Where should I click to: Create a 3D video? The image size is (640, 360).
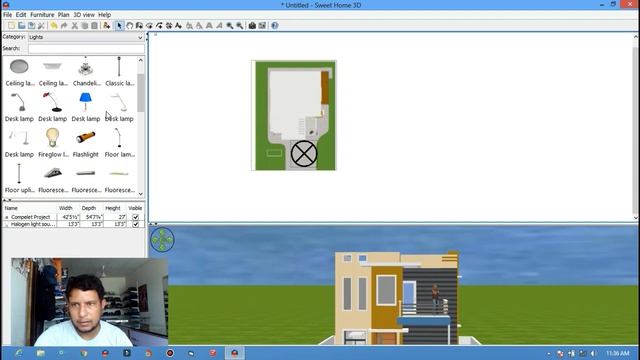pos(262,26)
